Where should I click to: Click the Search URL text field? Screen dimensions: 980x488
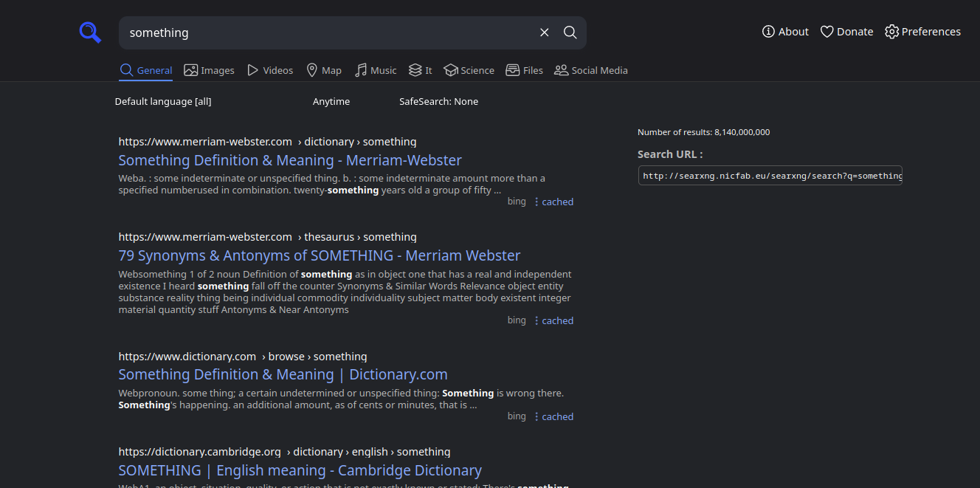[770, 176]
